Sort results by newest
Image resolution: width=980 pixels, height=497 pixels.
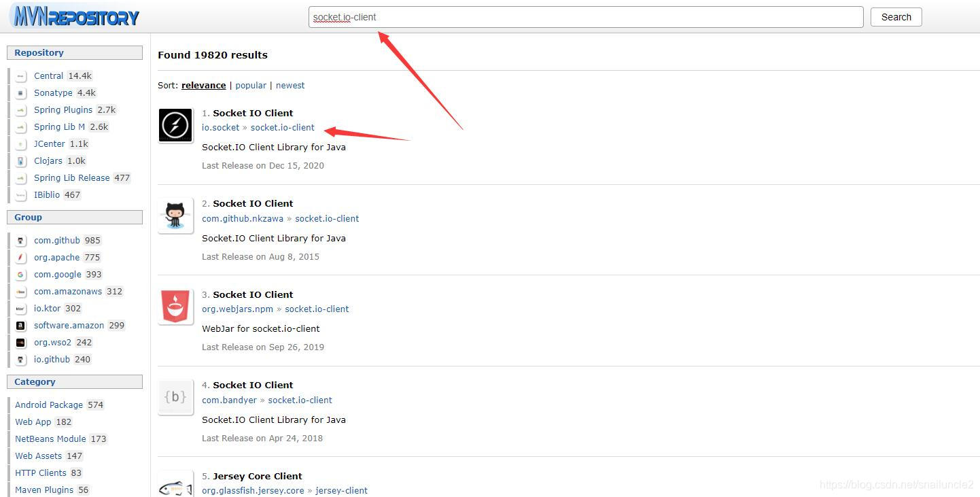[x=290, y=86]
